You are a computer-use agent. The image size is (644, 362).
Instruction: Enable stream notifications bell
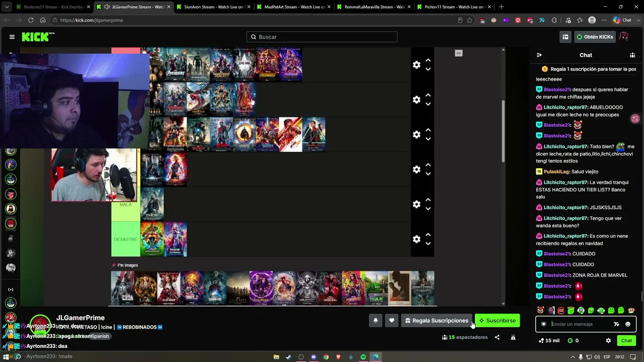pyautogui.click(x=375, y=320)
